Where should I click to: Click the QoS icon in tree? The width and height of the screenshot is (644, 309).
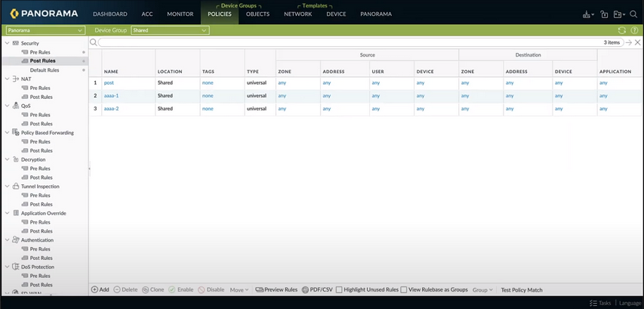pyautogui.click(x=16, y=106)
